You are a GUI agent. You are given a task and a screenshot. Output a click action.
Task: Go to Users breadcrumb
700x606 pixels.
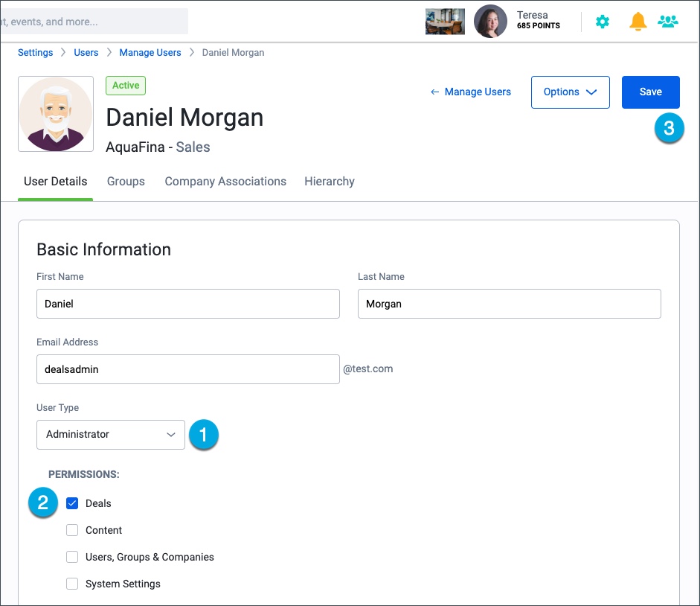86,53
